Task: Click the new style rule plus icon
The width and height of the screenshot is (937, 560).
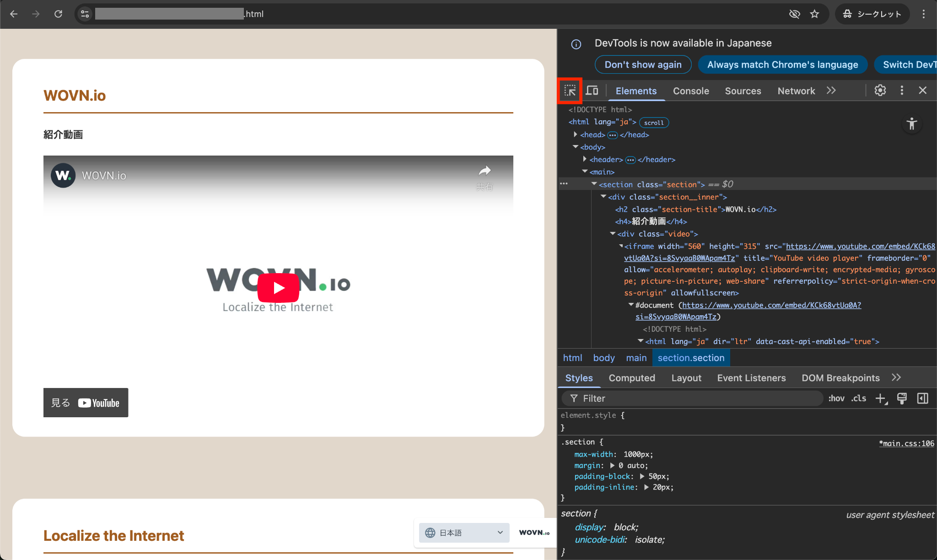Action: click(881, 398)
